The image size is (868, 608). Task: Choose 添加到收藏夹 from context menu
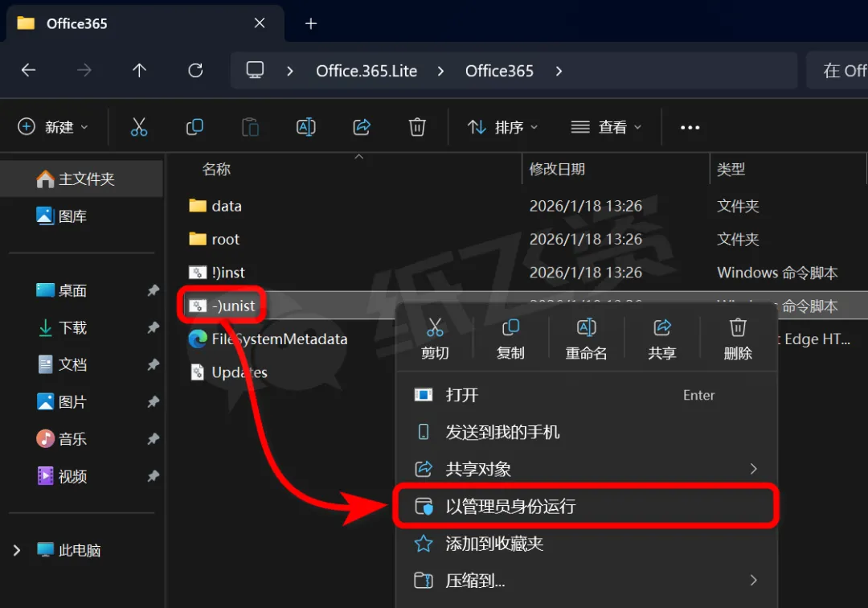click(587, 543)
